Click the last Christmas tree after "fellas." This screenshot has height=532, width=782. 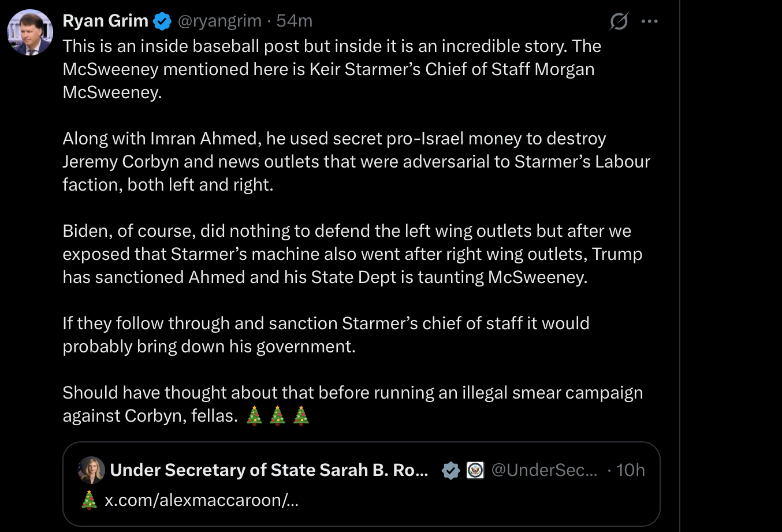pyautogui.click(x=301, y=416)
